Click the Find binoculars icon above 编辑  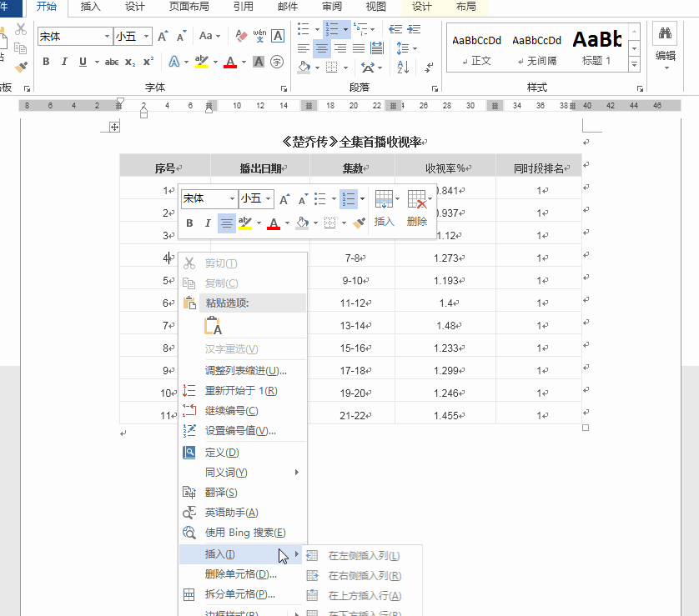[x=665, y=34]
